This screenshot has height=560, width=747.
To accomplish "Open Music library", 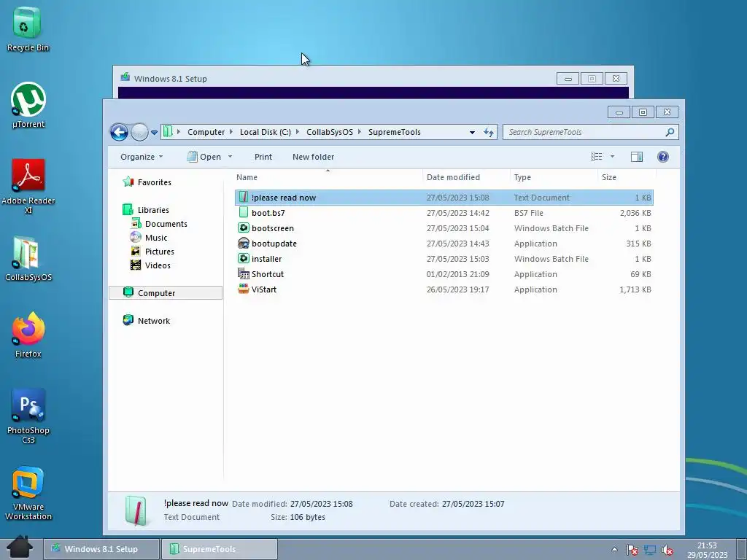I will pyautogui.click(x=149, y=237).
